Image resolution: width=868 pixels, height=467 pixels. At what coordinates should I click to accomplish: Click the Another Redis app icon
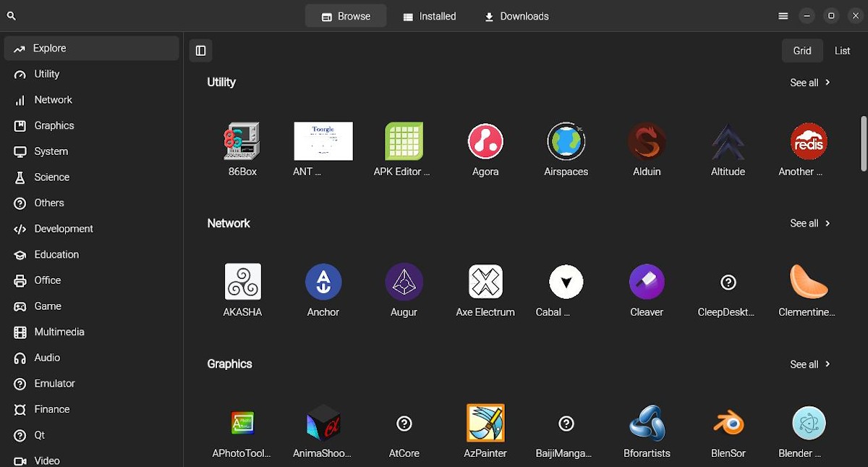[808, 141]
